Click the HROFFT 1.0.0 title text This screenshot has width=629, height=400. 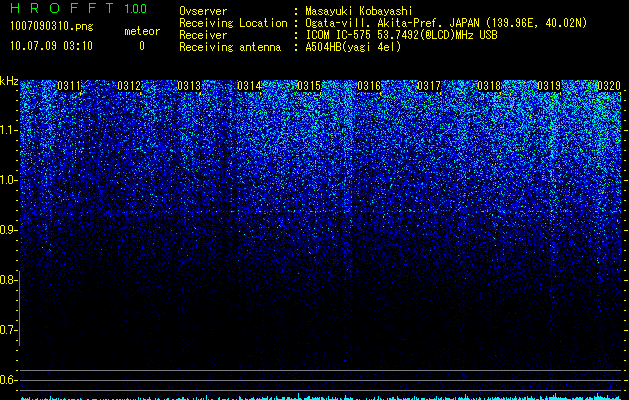pos(79,8)
